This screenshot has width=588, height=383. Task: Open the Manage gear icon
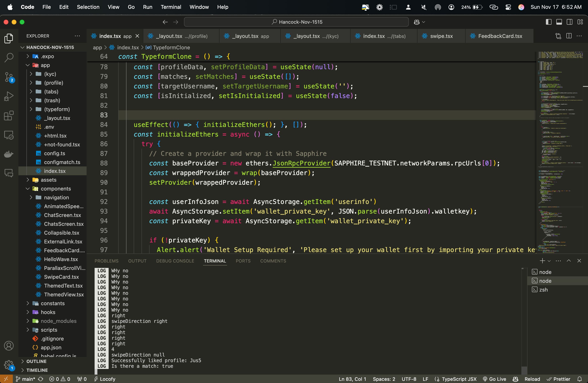tap(9, 365)
